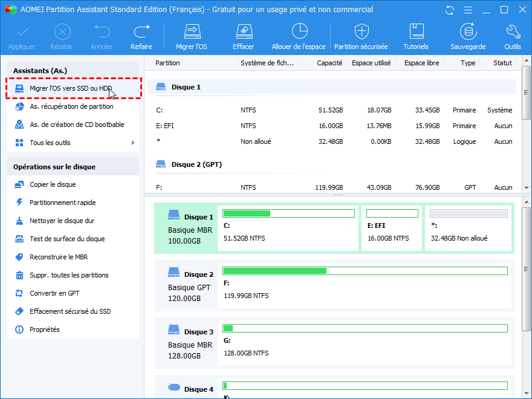
Task: Click the Refaire redo icon
Action: click(x=141, y=36)
